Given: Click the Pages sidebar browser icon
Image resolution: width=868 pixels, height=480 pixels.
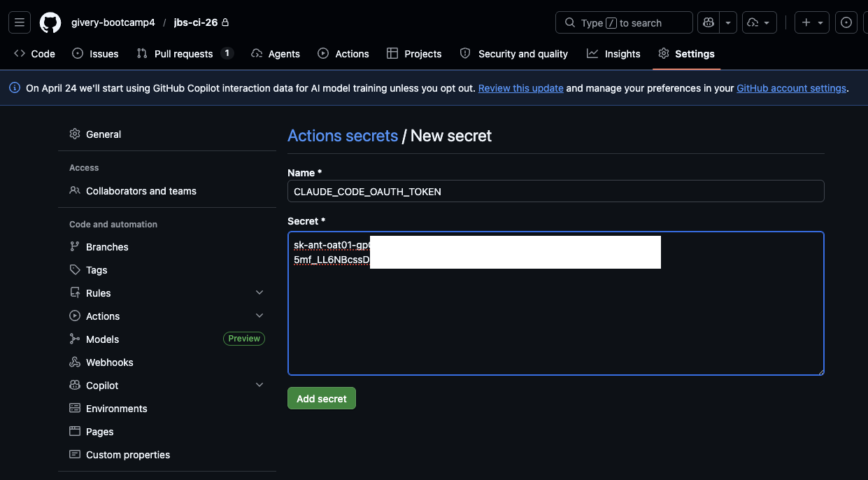Looking at the screenshot, I should coord(75,431).
